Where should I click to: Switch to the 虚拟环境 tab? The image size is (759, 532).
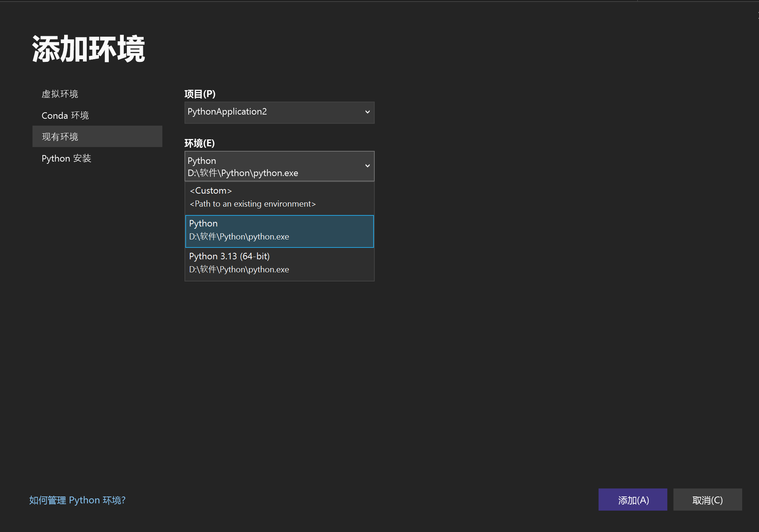pyautogui.click(x=60, y=94)
